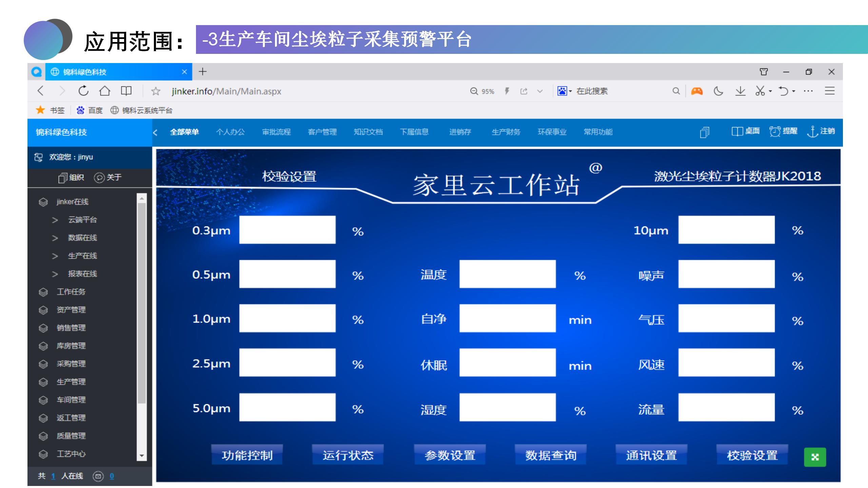The width and height of the screenshot is (868, 488).
Task: Collapse the left sidebar with the chevron
Action: 155,133
